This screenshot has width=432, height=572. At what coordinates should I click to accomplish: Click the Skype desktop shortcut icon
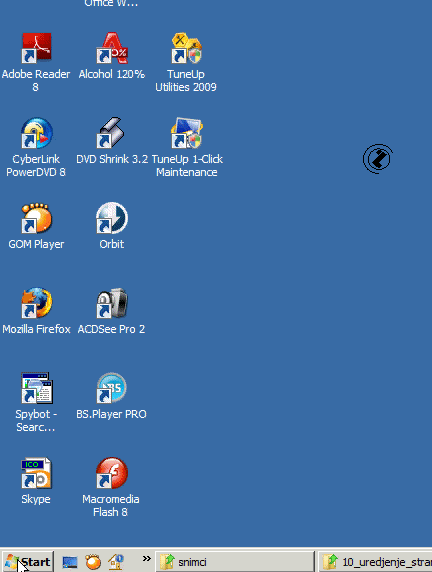[36, 473]
